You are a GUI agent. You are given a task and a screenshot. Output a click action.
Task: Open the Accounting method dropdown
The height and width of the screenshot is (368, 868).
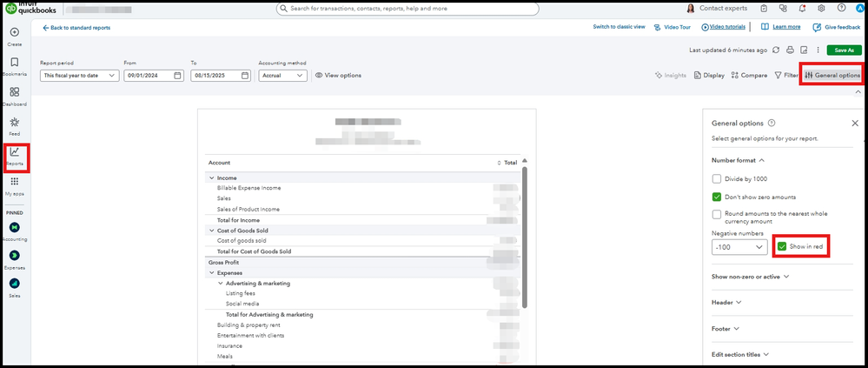[282, 76]
